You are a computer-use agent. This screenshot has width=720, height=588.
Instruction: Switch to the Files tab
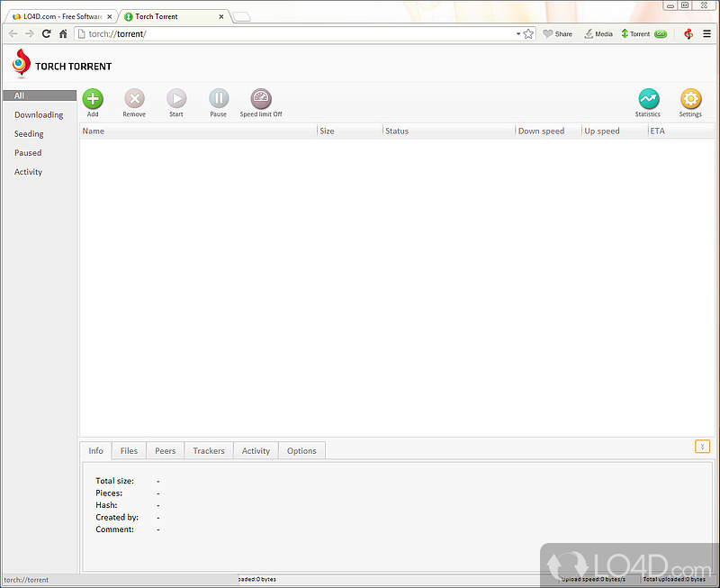coord(129,450)
